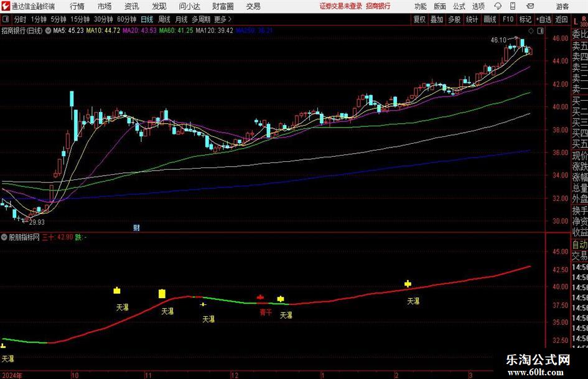The height and width of the screenshot is (379, 588).
Task: Click the 29.93 low price label
Action: [x=37, y=222]
